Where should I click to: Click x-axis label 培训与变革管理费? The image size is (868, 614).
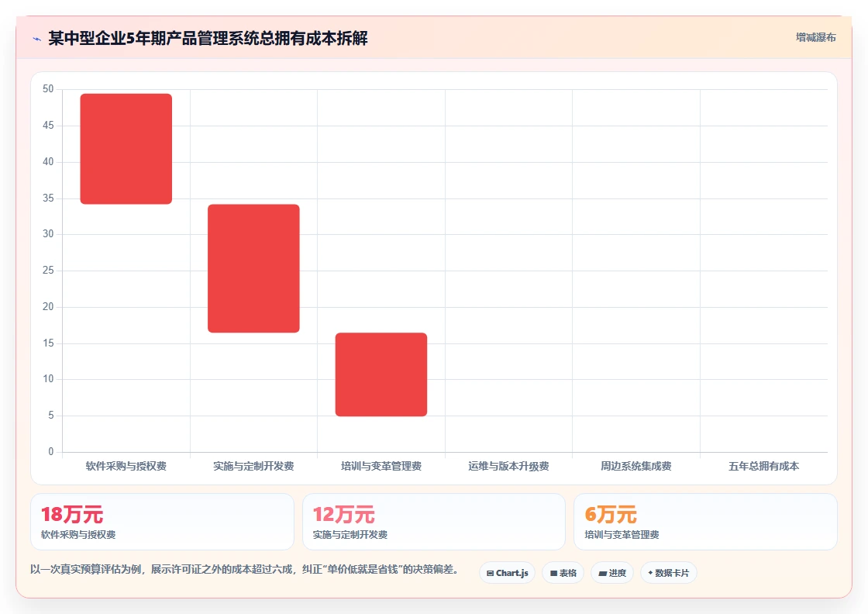coord(381,466)
